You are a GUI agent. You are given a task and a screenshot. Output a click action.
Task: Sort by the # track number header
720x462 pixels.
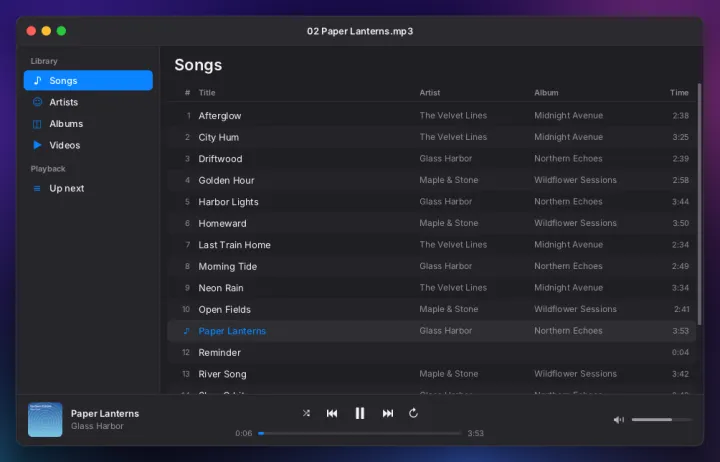187,93
